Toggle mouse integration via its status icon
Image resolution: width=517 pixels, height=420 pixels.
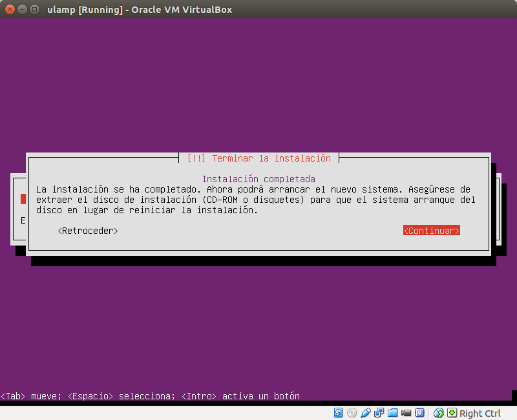[438, 412]
